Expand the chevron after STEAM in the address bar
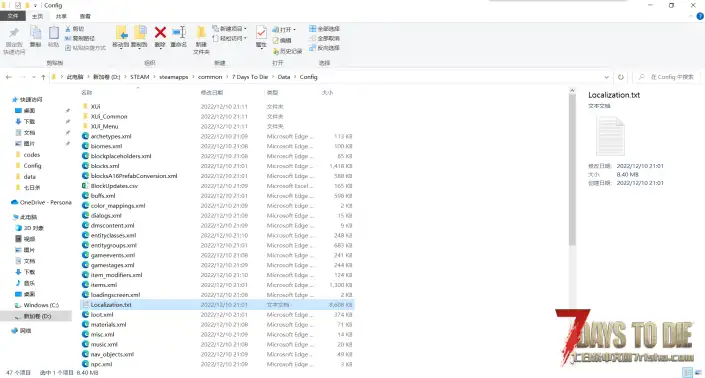 (154, 77)
